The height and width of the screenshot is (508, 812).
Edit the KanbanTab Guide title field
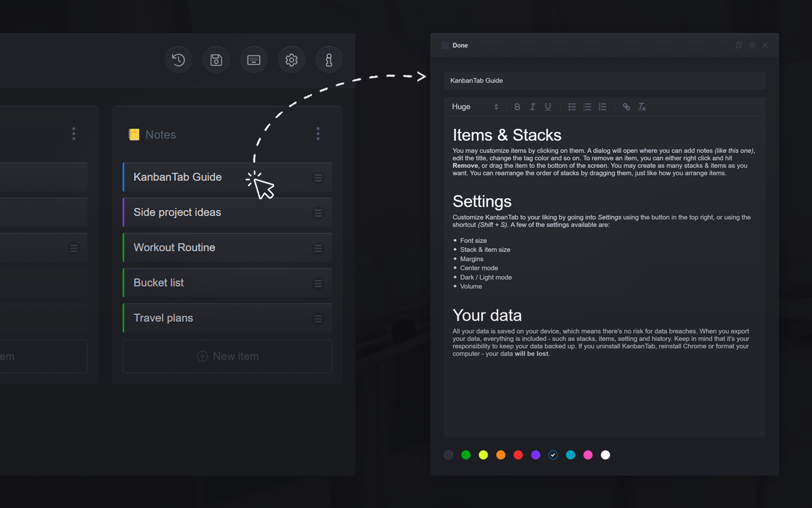click(x=605, y=81)
